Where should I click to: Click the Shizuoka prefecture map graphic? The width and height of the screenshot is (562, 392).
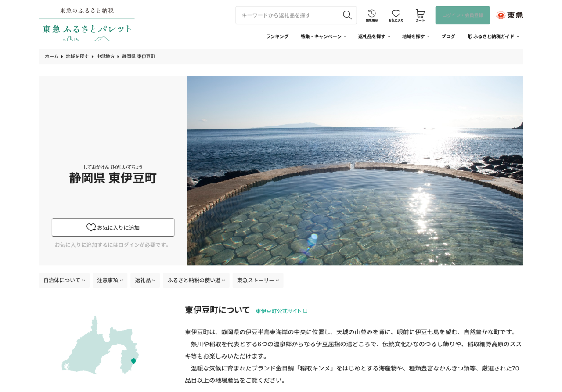101,345
